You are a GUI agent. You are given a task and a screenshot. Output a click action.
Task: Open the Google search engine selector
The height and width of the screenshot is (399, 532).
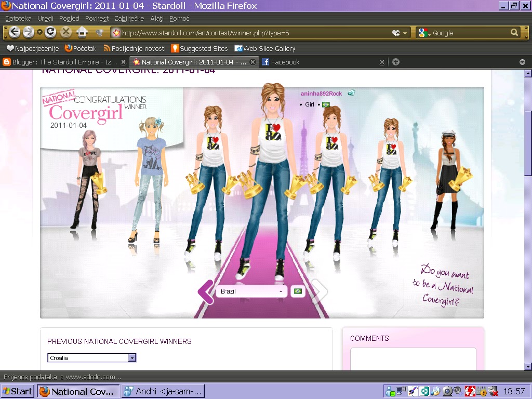tap(424, 33)
